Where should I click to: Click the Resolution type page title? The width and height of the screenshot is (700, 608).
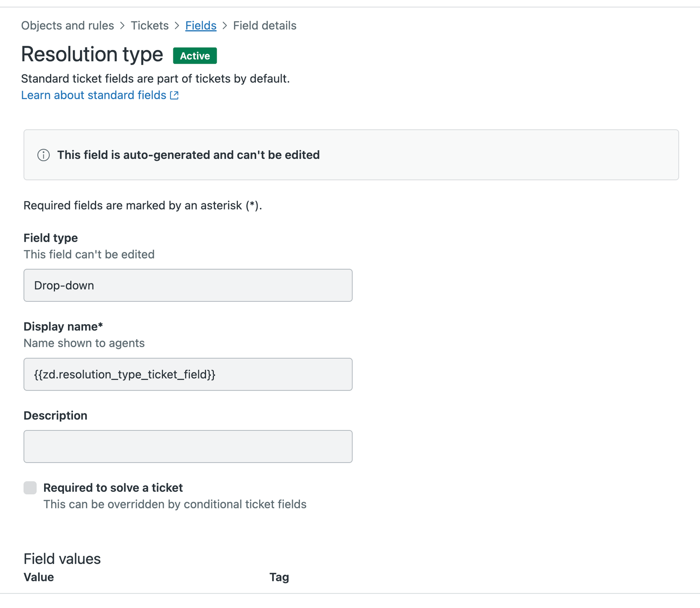click(x=92, y=54)
